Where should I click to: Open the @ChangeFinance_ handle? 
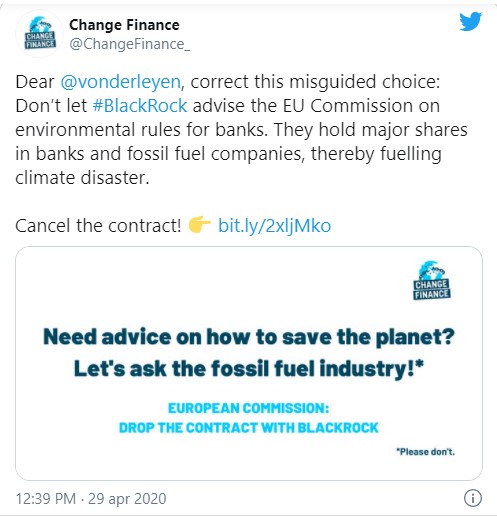point(130,44)
